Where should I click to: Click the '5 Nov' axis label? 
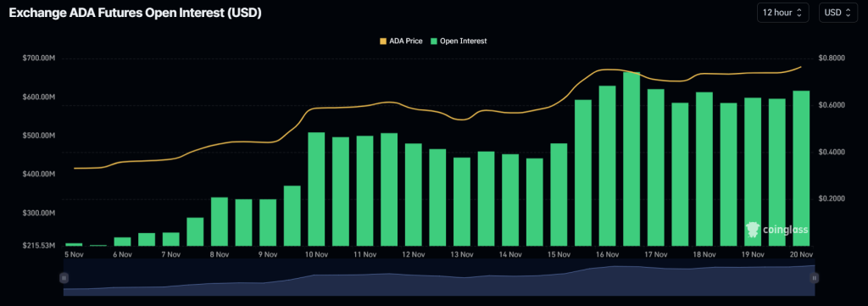pos(74,255)
